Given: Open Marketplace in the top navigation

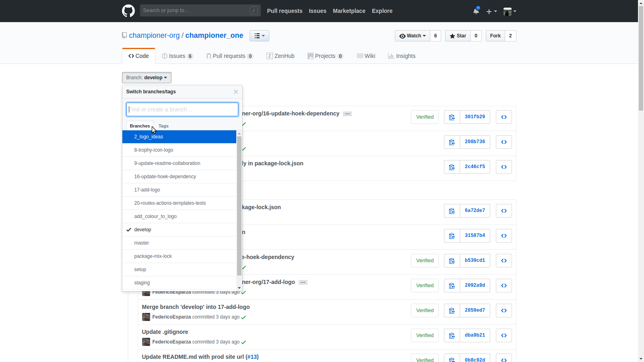Looking at the screenshot, I should point(349,11).
